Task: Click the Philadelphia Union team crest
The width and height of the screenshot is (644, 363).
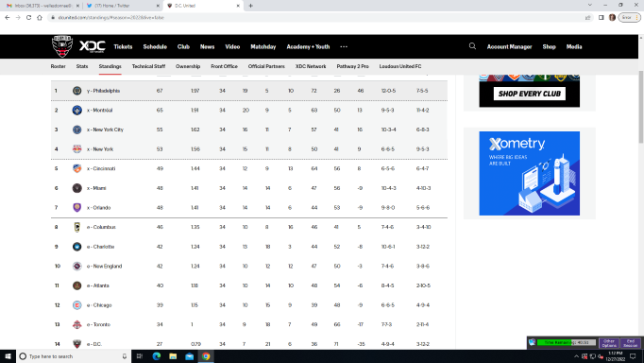Action: point(76,91)
